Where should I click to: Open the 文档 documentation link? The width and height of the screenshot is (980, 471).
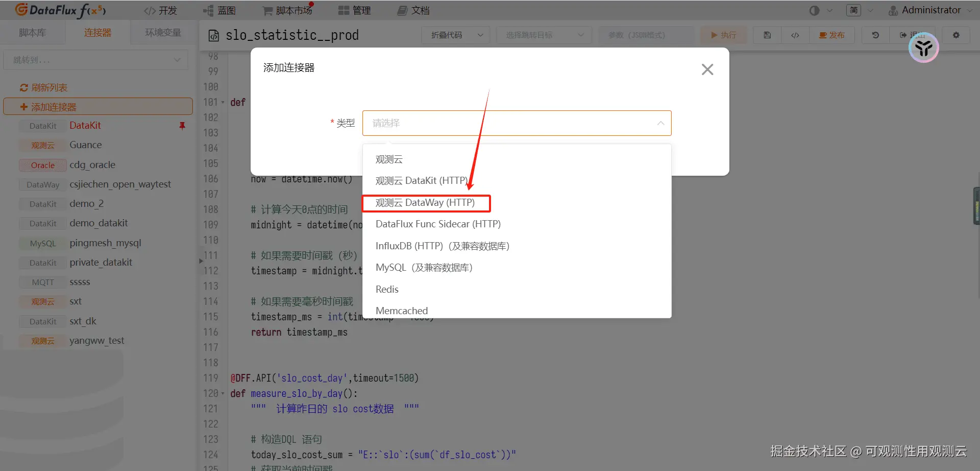click(x=413, y=11)
